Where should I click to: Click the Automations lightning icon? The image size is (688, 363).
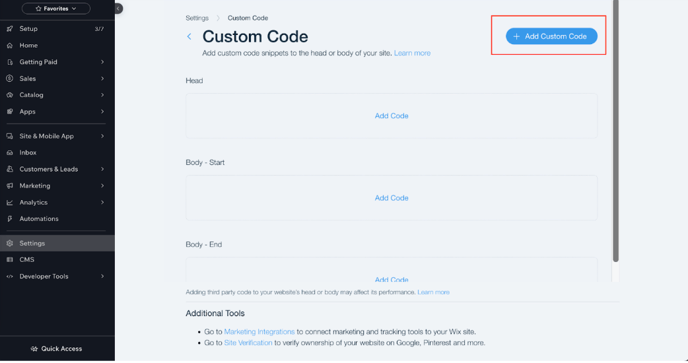tap(10, 219)
